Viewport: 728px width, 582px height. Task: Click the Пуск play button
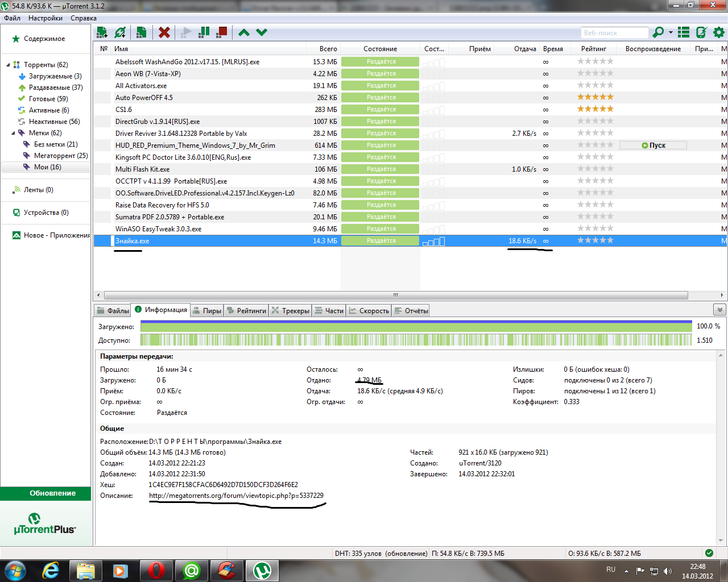pos(653,145)
